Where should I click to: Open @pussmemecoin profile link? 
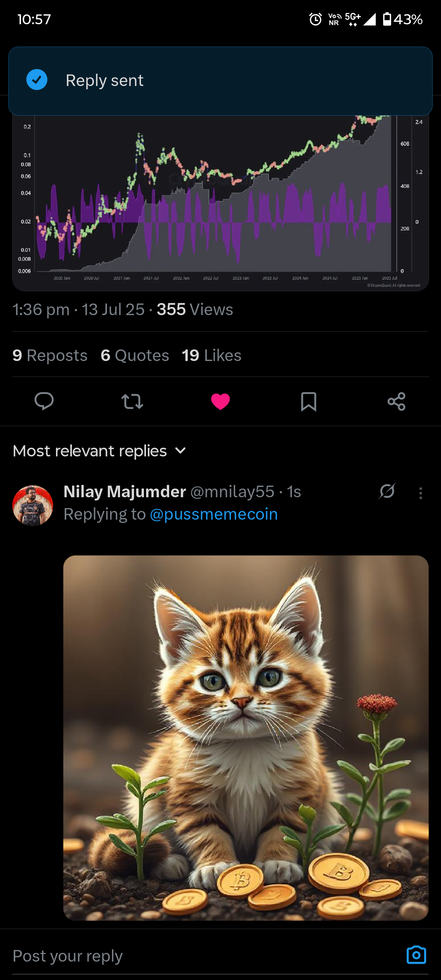tap(214, 514)
